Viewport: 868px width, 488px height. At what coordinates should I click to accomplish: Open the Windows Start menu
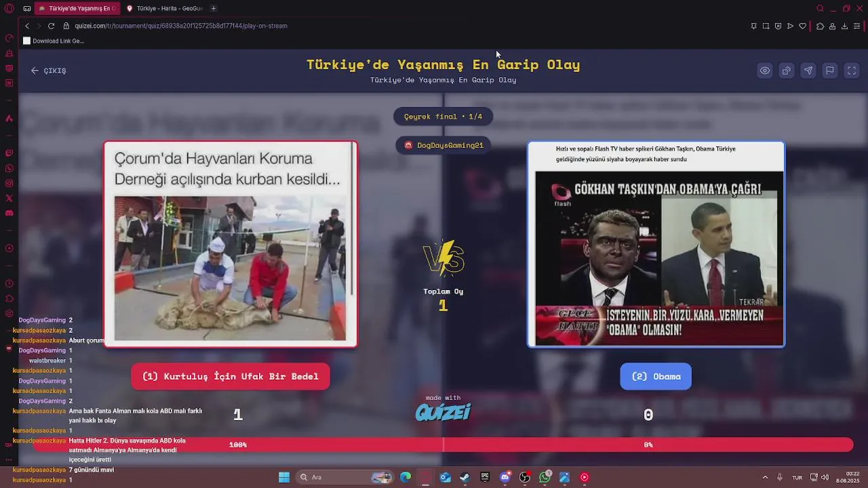pos(284,477)
